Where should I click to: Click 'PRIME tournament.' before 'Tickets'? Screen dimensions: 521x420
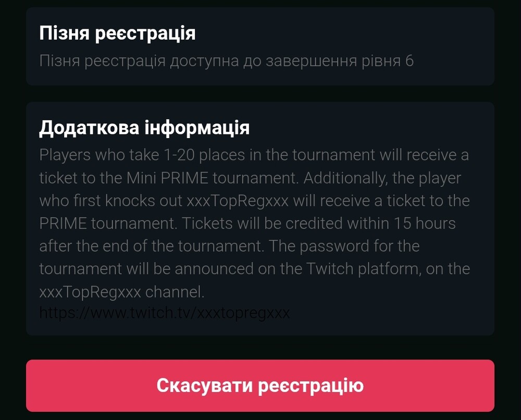click(108, 224)
